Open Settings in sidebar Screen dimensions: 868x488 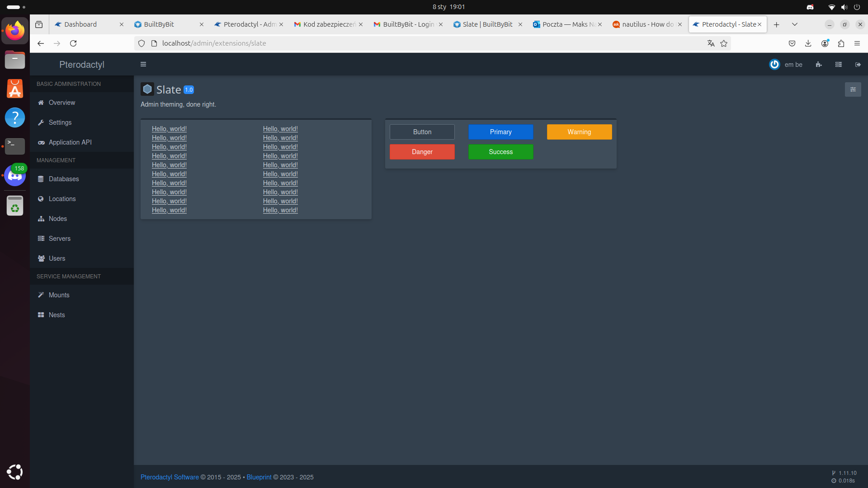coord(82,122)
